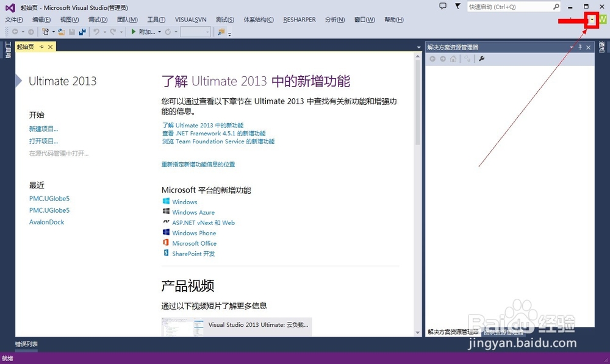The image size is (610, 364).
Task: Click the SharePoint 开发 link
Action: [193, 254]
